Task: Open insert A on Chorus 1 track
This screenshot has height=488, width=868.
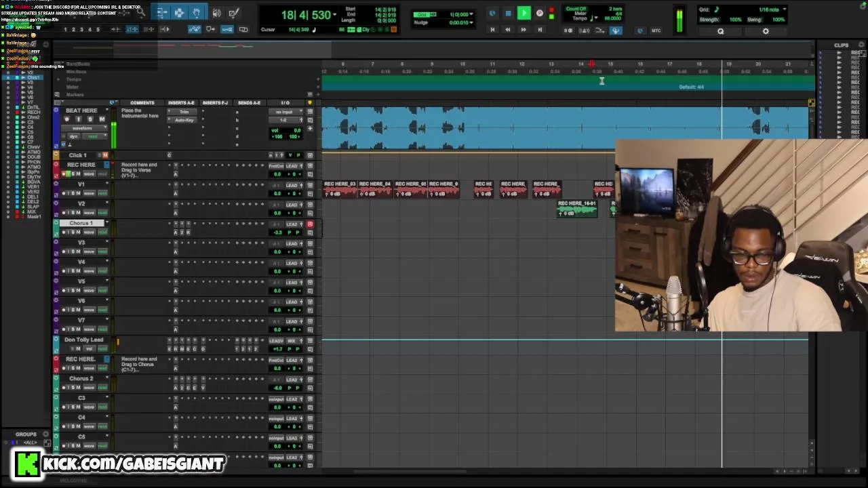Action: pos(176,232)
